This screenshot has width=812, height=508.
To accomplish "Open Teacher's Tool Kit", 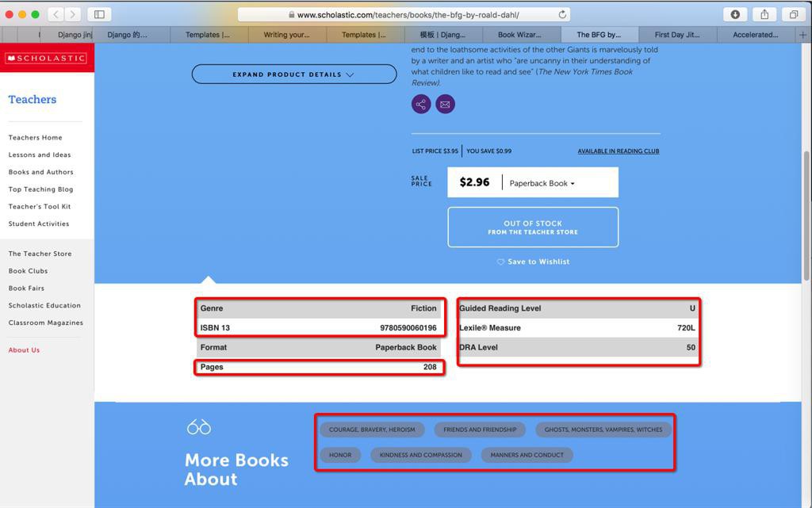I will click(40, 206).
